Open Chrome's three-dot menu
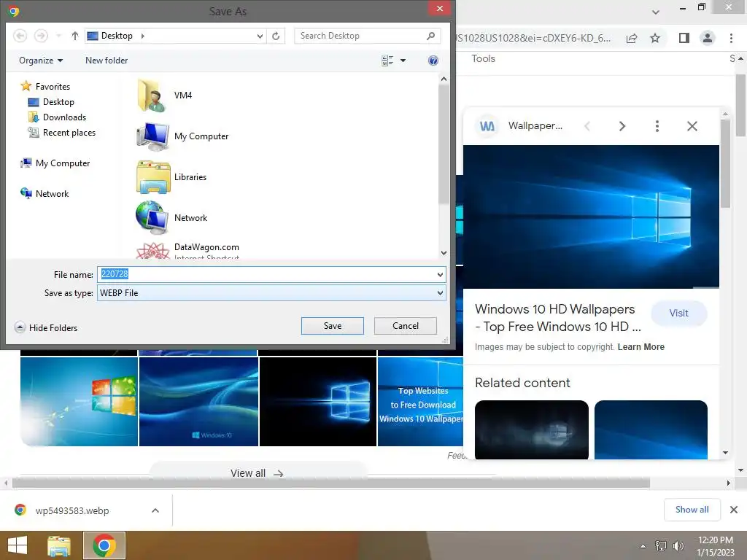 point(731,38)
